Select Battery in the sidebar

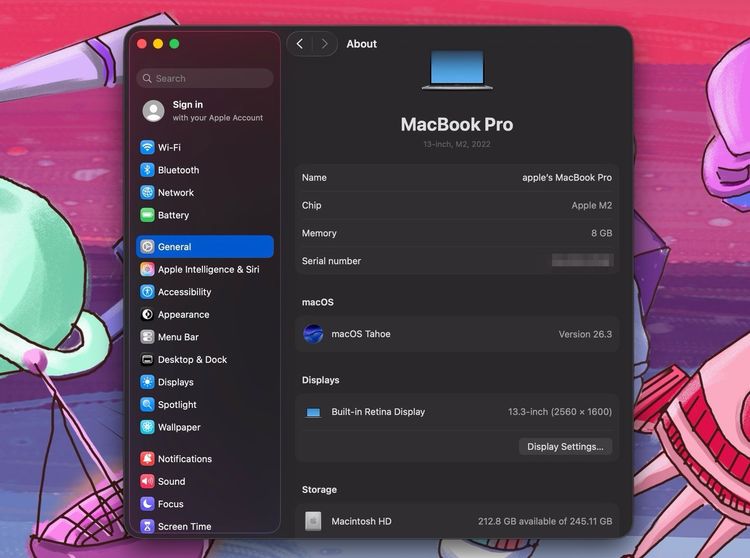tap(205, 215)
